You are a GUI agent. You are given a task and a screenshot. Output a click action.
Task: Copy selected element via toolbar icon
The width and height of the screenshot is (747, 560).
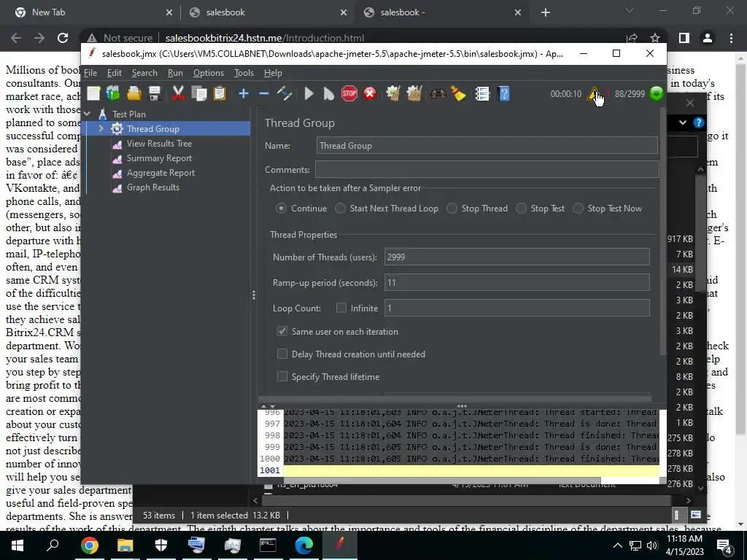tap(198, 93)
